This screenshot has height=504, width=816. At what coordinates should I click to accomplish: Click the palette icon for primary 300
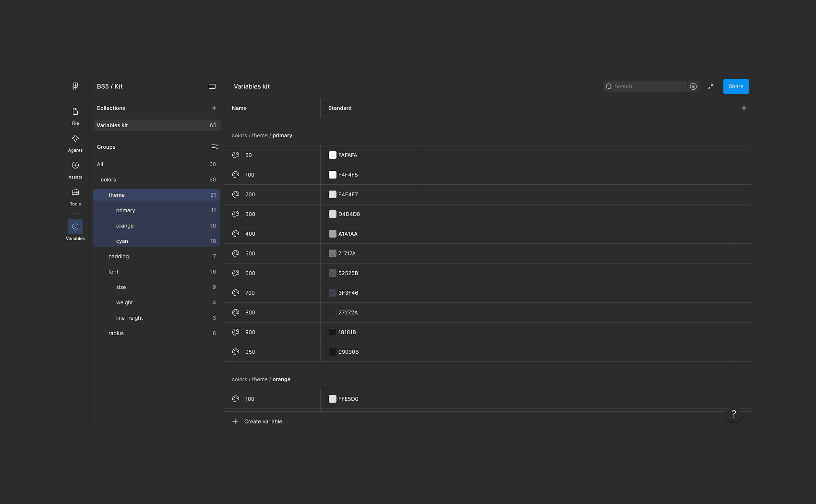tap(236, 214)
